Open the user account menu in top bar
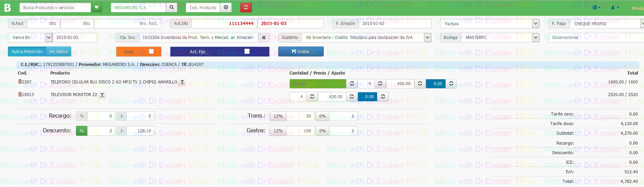The width and height of the screenshot is (644, 187). click(615, 8)
